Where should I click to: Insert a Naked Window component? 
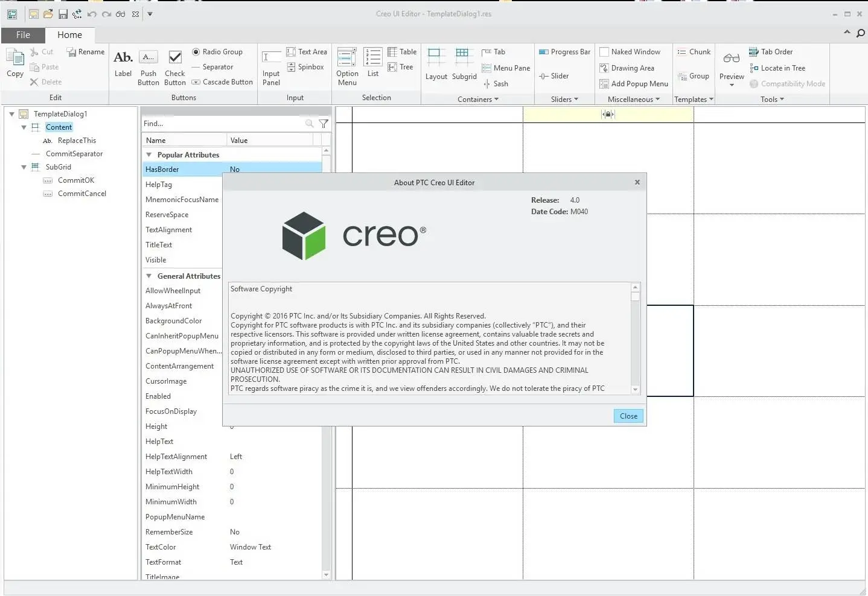coord(630,52)
